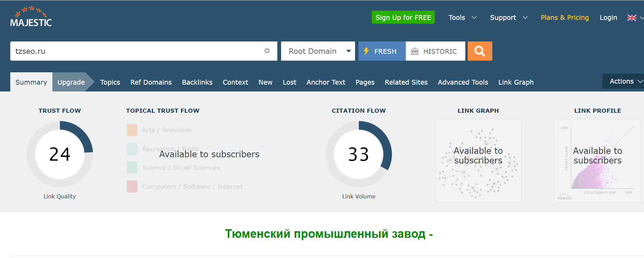Click the Arts / Television color swatch
This screenshot has width=644, height=258.
coord(132,130)
